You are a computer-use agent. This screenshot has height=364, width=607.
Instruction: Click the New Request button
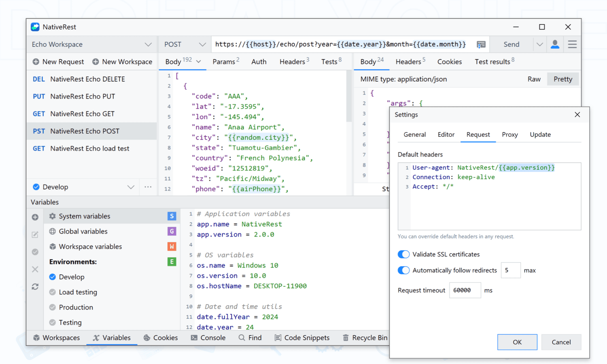[58, 62]
